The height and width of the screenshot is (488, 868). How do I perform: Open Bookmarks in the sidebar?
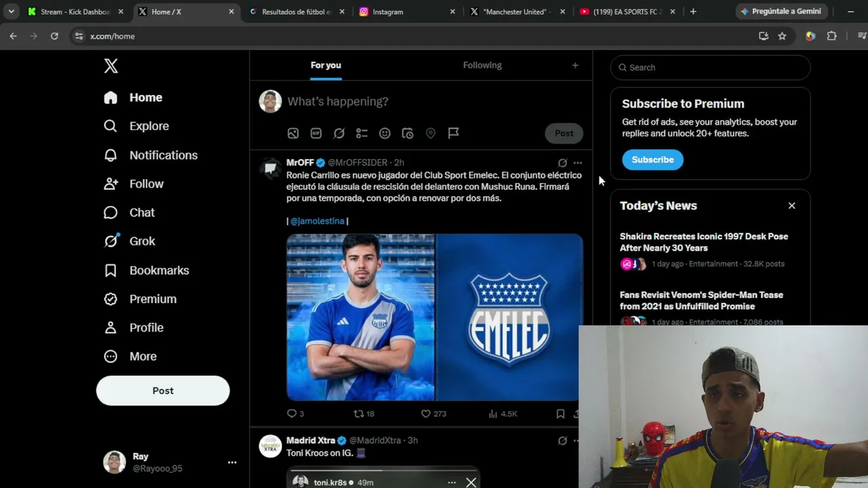tap(146, 270)
